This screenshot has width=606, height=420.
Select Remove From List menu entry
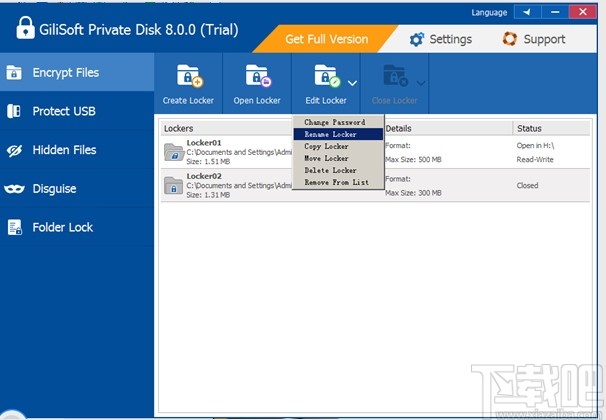pos(338,182)
